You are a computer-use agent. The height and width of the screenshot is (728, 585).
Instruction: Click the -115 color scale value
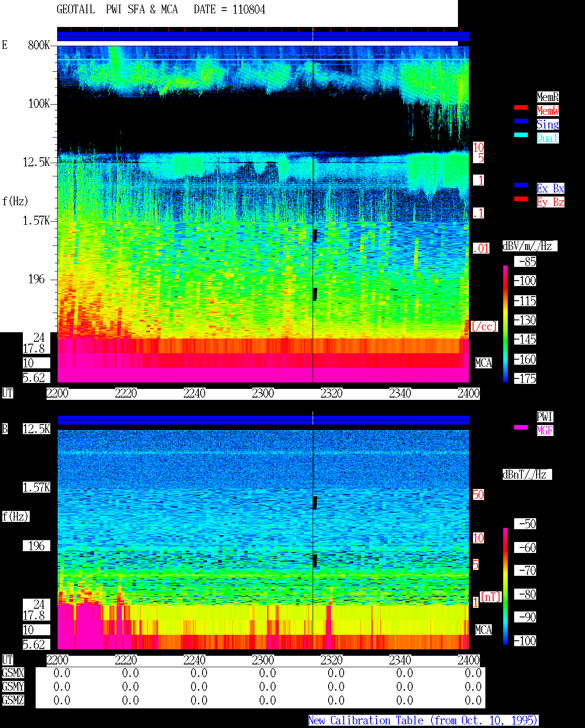(526, 301)
